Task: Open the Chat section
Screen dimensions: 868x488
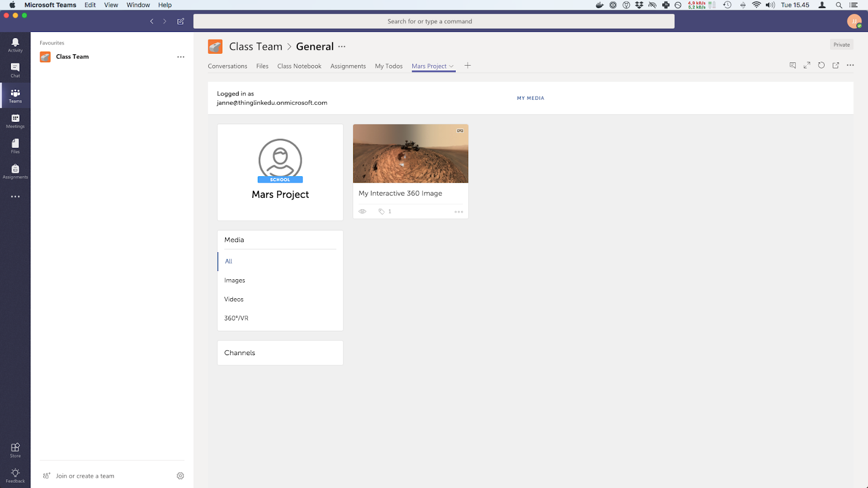Action: pyautogui.click(x=15, y=70)
